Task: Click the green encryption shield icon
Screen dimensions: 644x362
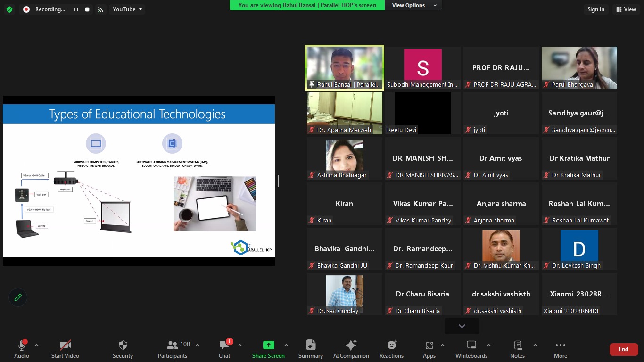Action: [x=9, y=9]
